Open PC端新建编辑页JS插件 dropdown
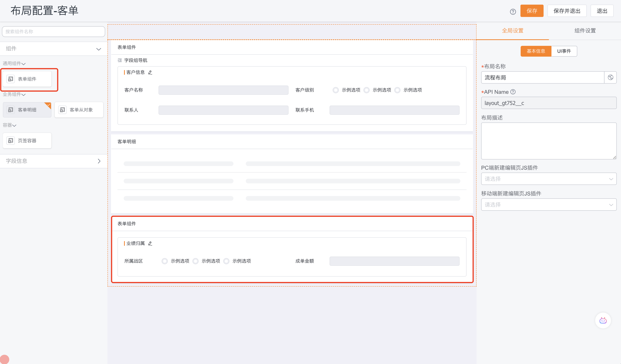This screenshot has height=364, width=621. click(x=549, y=179)
